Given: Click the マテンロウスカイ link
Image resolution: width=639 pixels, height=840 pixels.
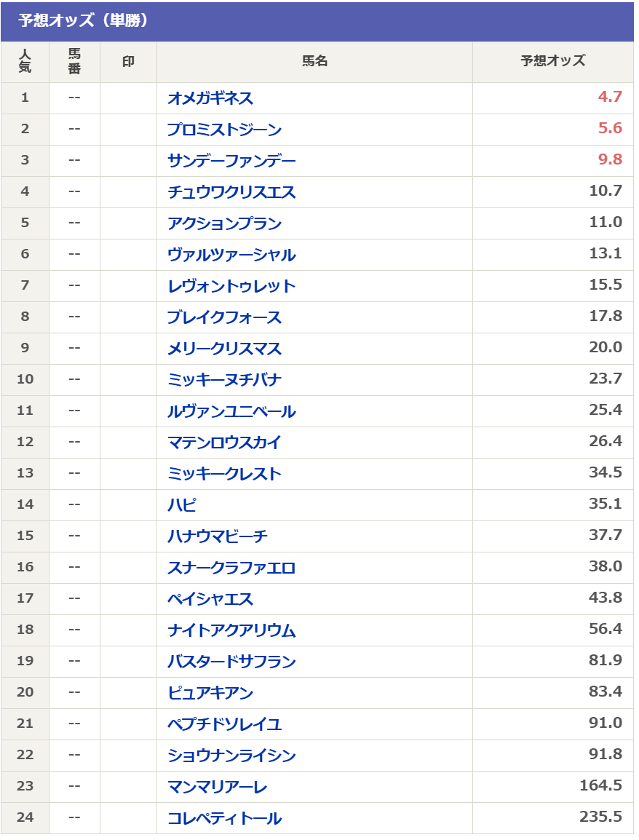Looking at the screenshot, I should (x=224, y=443).
